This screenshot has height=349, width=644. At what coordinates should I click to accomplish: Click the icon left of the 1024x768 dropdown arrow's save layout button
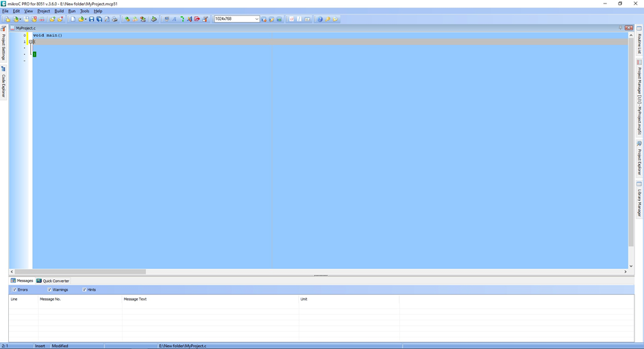pos(264,19)
